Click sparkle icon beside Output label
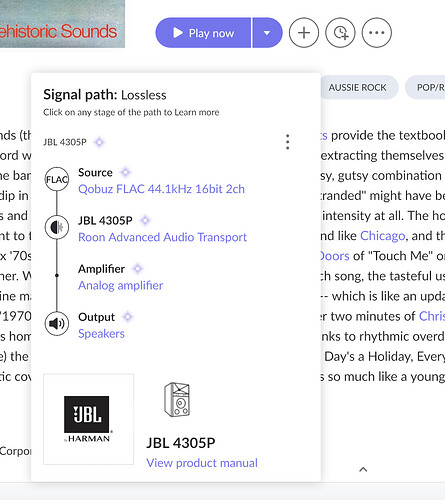445x500 pixels. (x=128, y=317)
